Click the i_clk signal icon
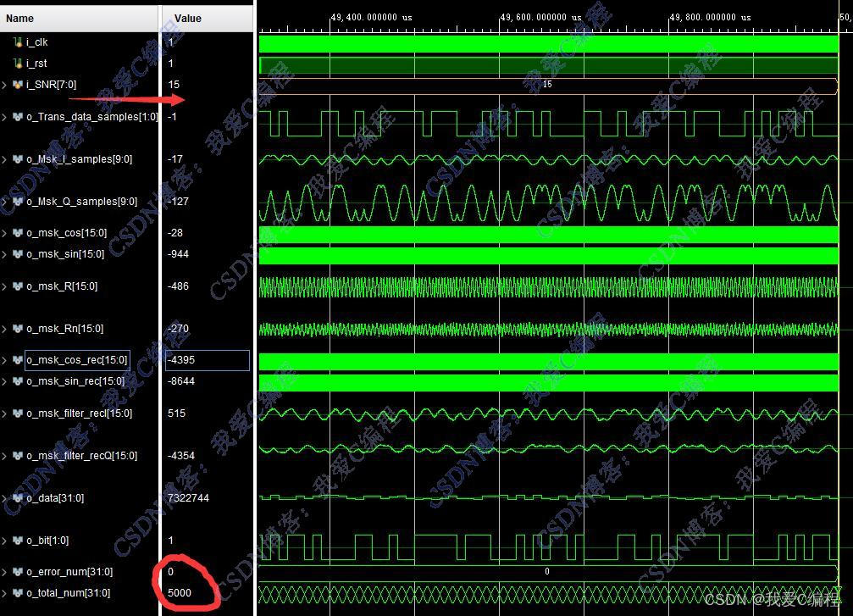853x616 pixels. tap(18, 42)
